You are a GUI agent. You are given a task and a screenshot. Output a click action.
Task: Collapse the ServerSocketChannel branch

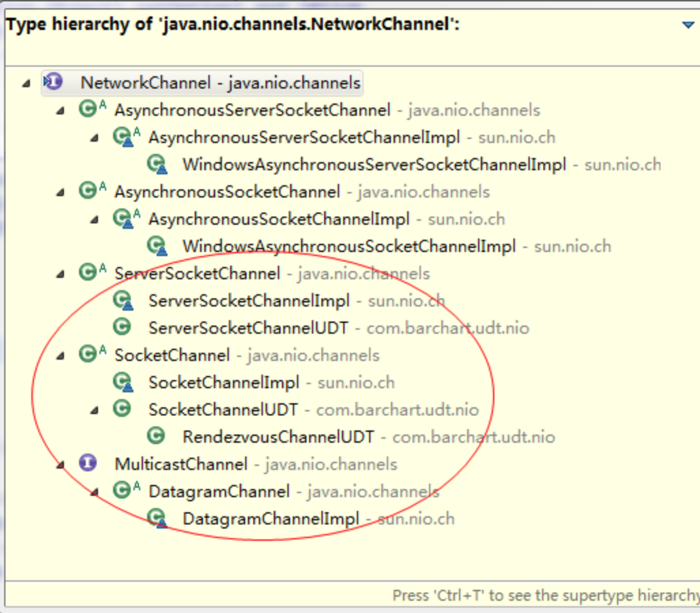pos(59,272)
